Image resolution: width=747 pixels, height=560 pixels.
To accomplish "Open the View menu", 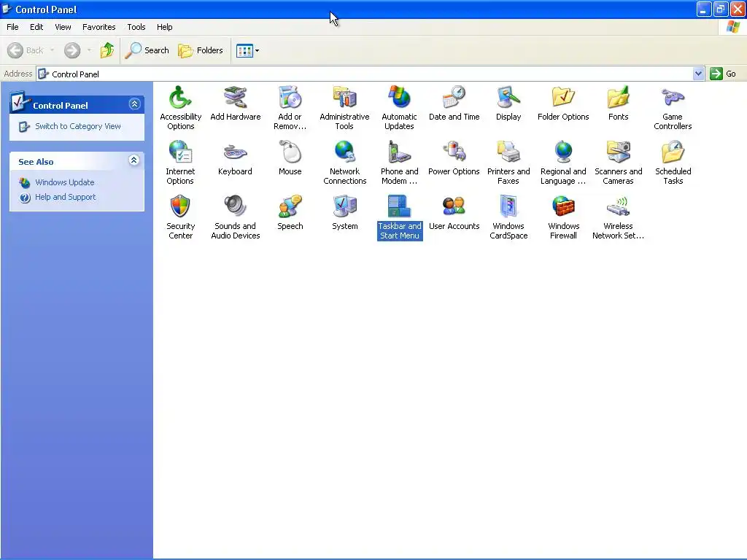I will coord(63,27).
